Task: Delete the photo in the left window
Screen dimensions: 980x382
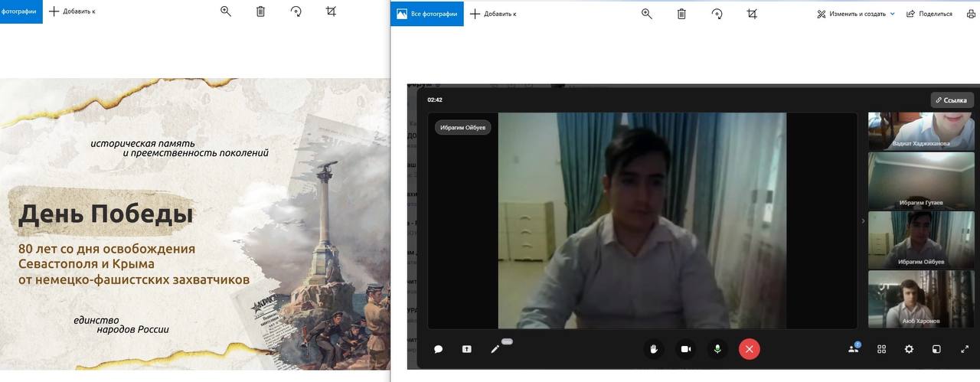Action: [260, 11]
